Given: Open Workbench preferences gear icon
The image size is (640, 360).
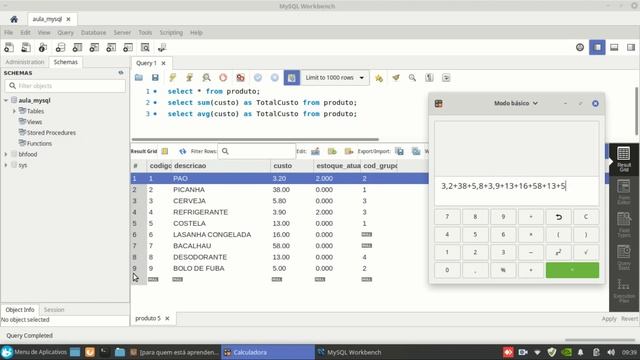Looking at the screenshot, I should 580,47.
